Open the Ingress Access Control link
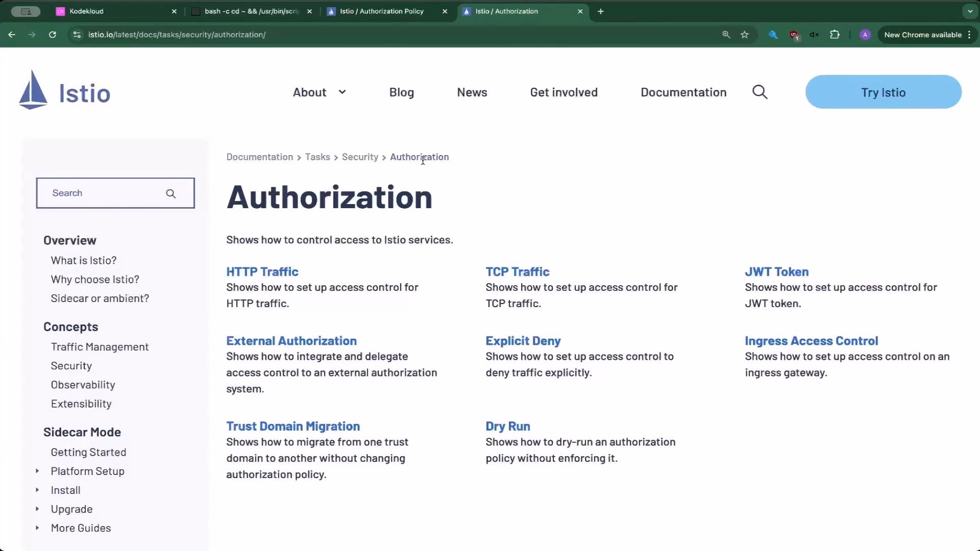This screenshot has height=551, width=980. pos(812,341)
